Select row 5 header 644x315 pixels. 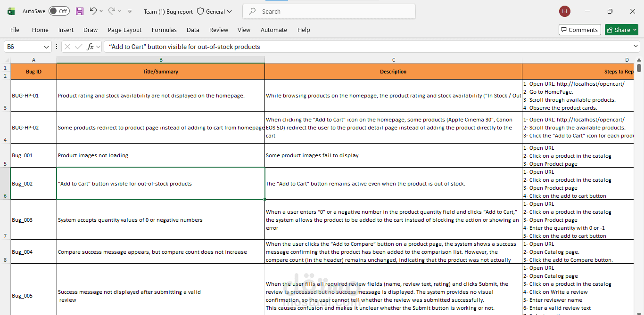tap(5, 155)
